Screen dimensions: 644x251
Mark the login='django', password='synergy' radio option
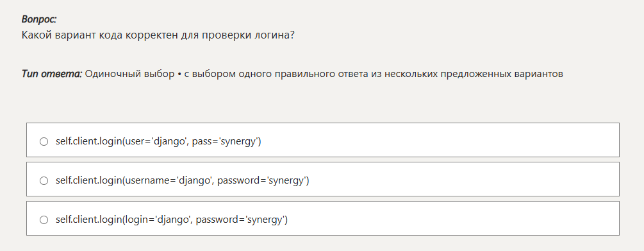click(x=44, y=220)
